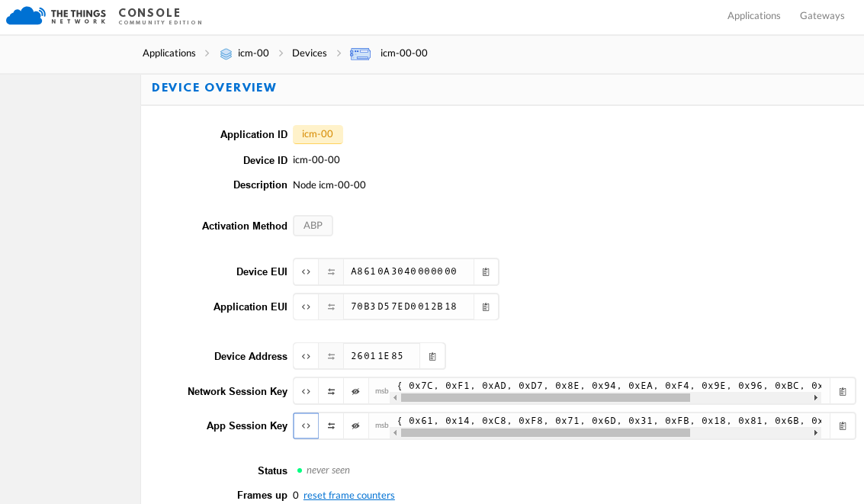Switch byte order for App Session Key

pyautogui.click(x=331, y=425)
